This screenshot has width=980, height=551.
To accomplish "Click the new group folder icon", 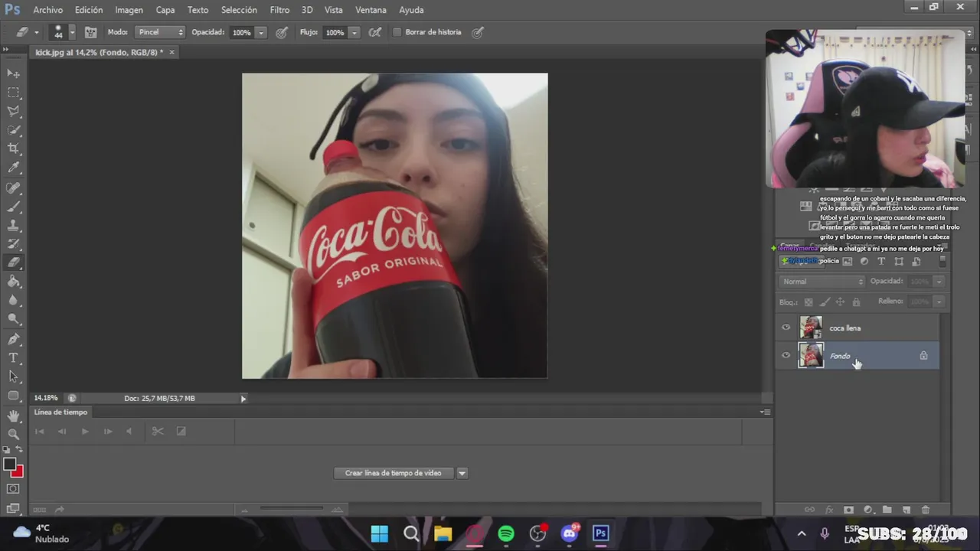I will click(887, 510).
